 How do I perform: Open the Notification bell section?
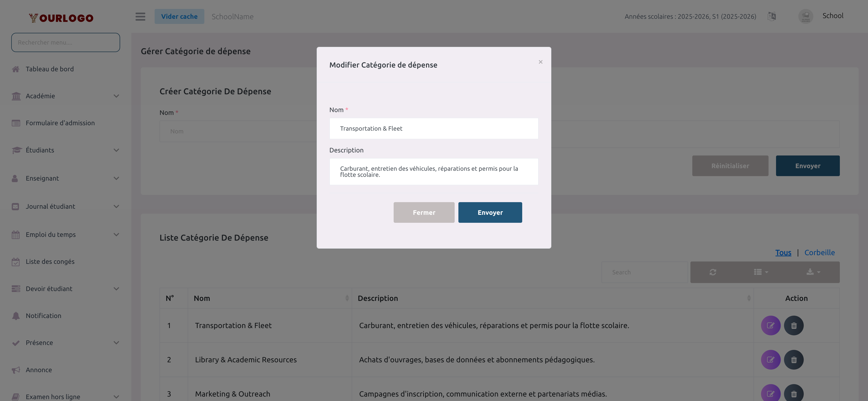coord(43,315)
